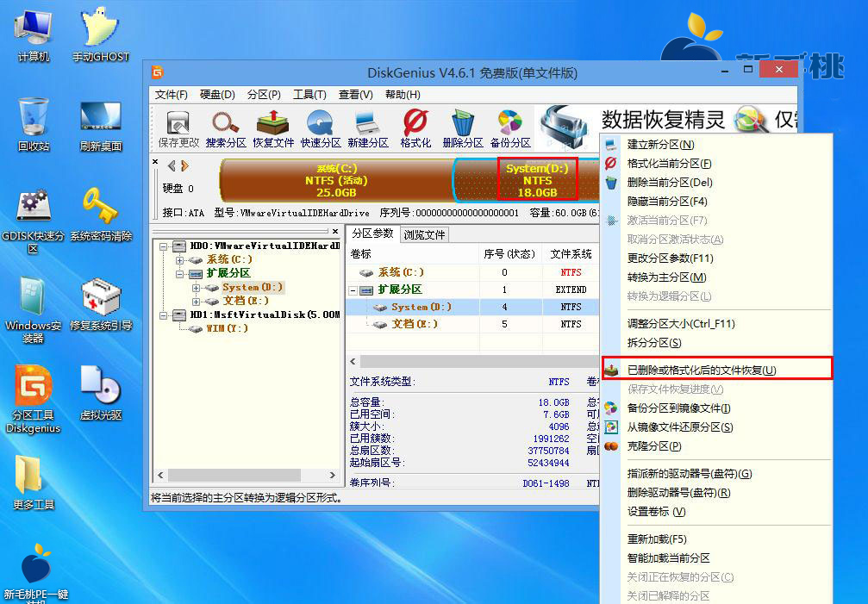Open 回收站 desktop icon
Viewport: 868px width, 604px height.
click(34, 125)
